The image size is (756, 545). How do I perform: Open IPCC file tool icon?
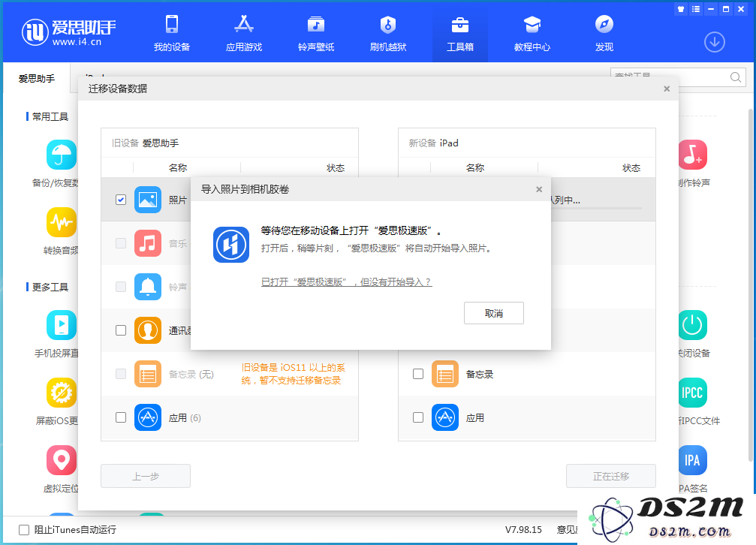pyautogui.click(x=693, y=393)
